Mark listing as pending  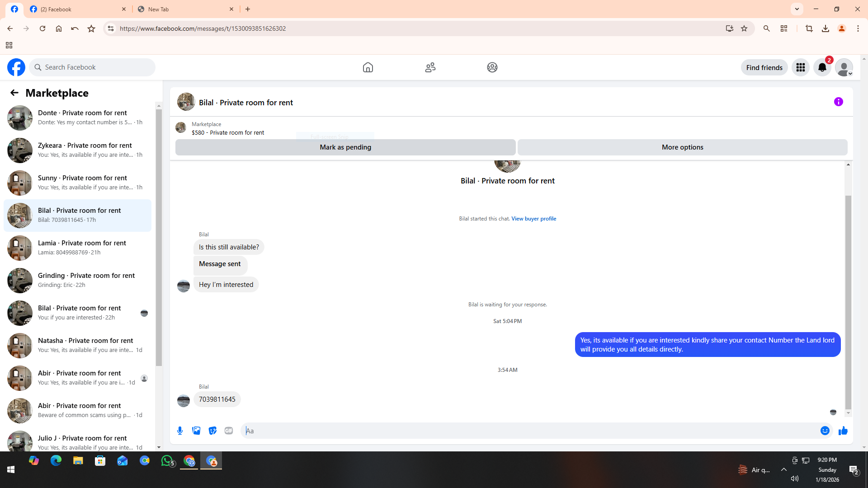coord(345,147)
